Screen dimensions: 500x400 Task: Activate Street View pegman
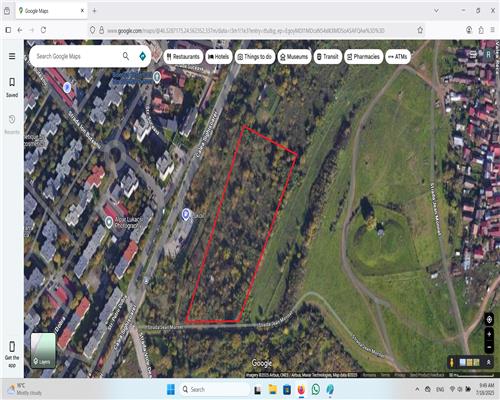point(452,362)
